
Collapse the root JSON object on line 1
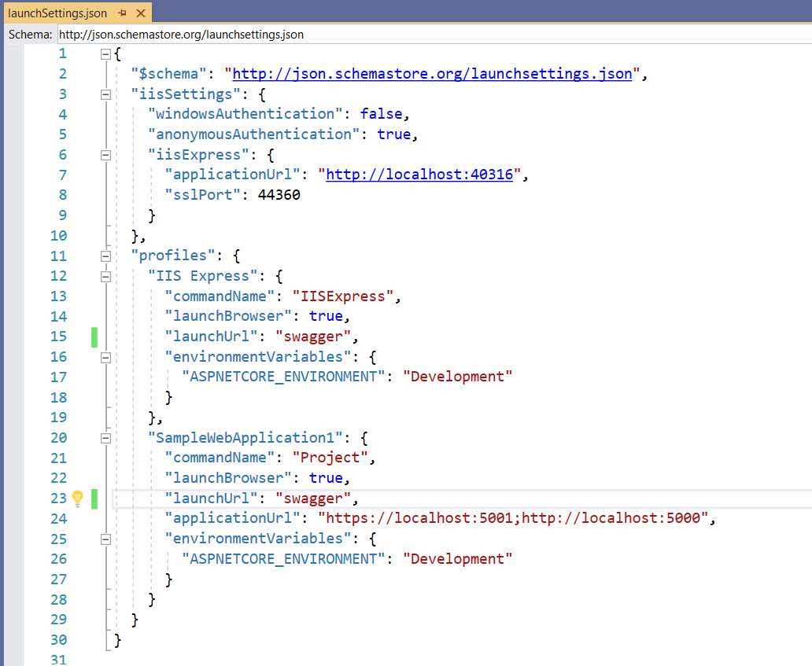pyautogui.click(x=105, y=53)
